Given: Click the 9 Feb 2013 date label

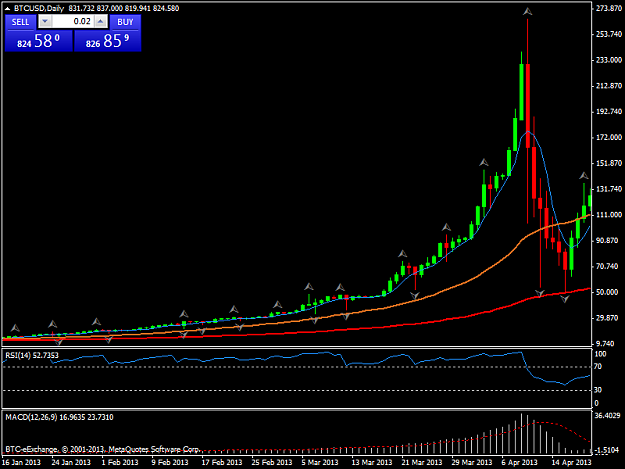Looking at the screenshot, I should [170, 462].
